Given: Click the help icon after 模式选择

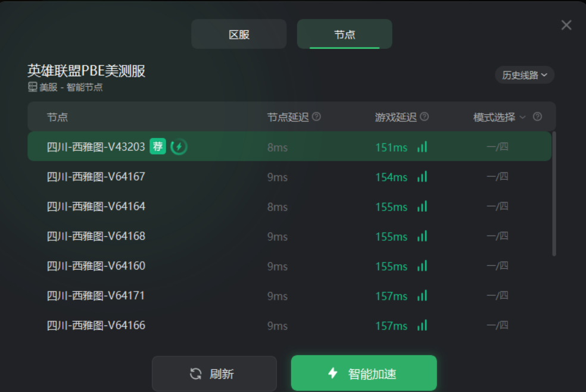Looking at the screenshot, I should (537, 117).
